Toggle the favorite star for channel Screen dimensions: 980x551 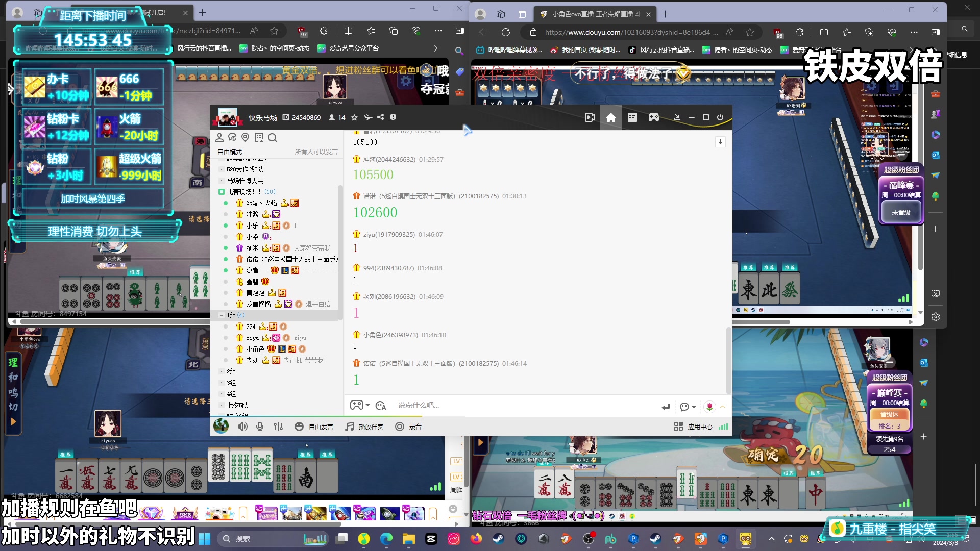pos(354,117)
